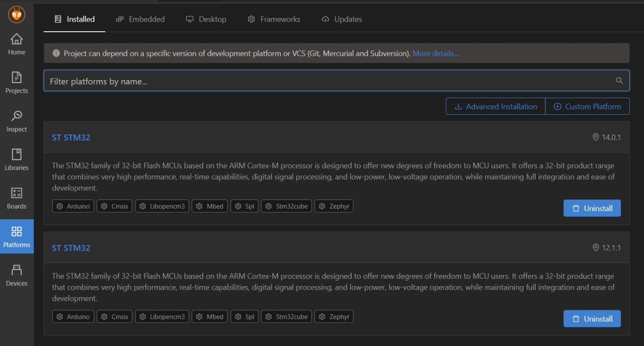Select Mbed framework tag in 14.0.1 card
This screenshot has height=346, width=644.
[210, 206]
